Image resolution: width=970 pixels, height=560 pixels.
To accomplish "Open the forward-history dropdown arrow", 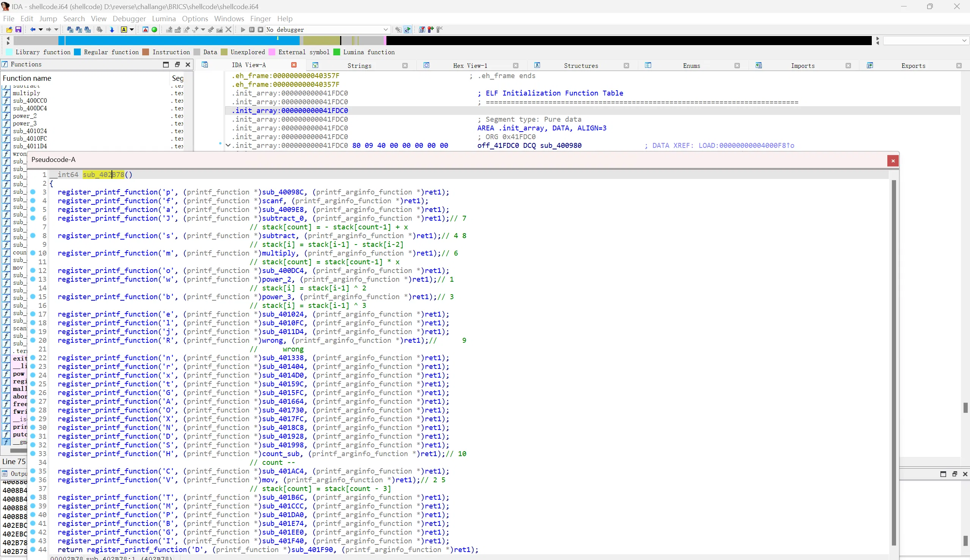I will point(56,30).
